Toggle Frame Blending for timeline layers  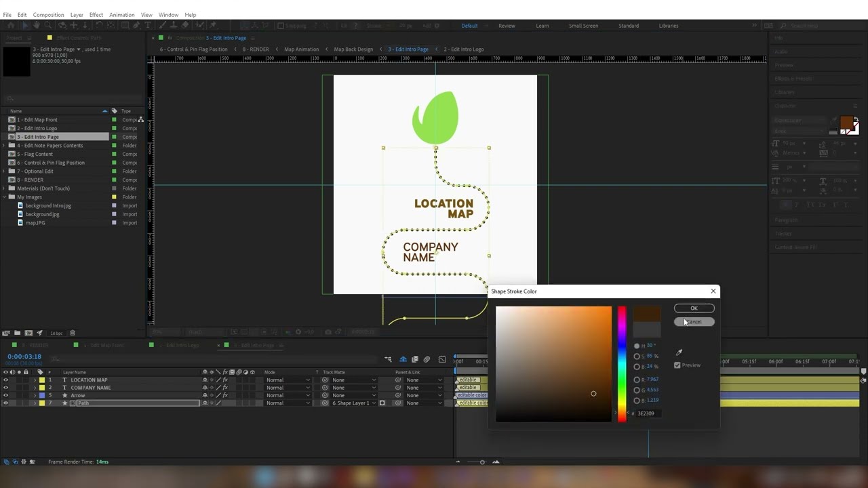pos(415,359)
